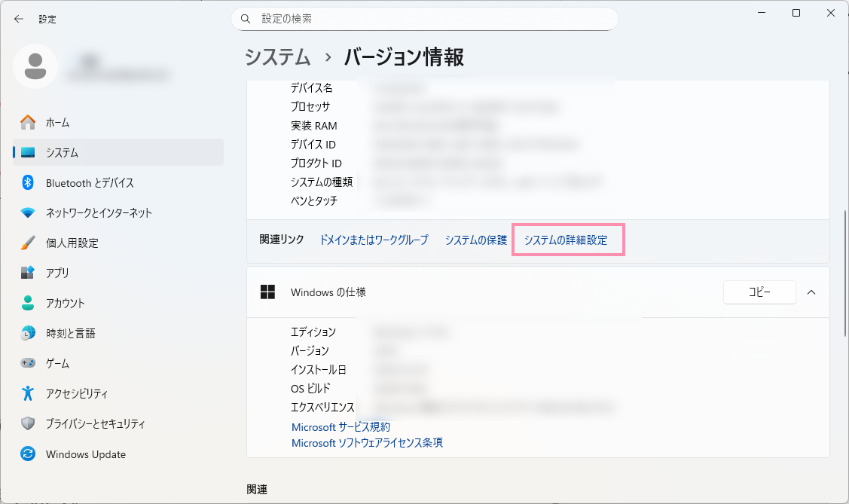Screen dimensions: 849x504
Task: Open 個人用設定 paintbrush icon
Action: point(28,243)
